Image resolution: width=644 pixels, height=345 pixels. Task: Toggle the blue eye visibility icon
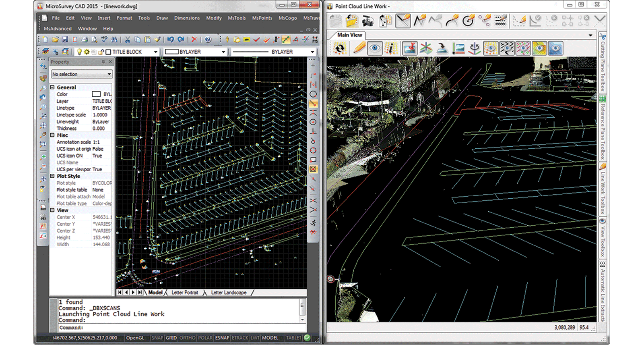pyautogui.click(x=555, y=48)
